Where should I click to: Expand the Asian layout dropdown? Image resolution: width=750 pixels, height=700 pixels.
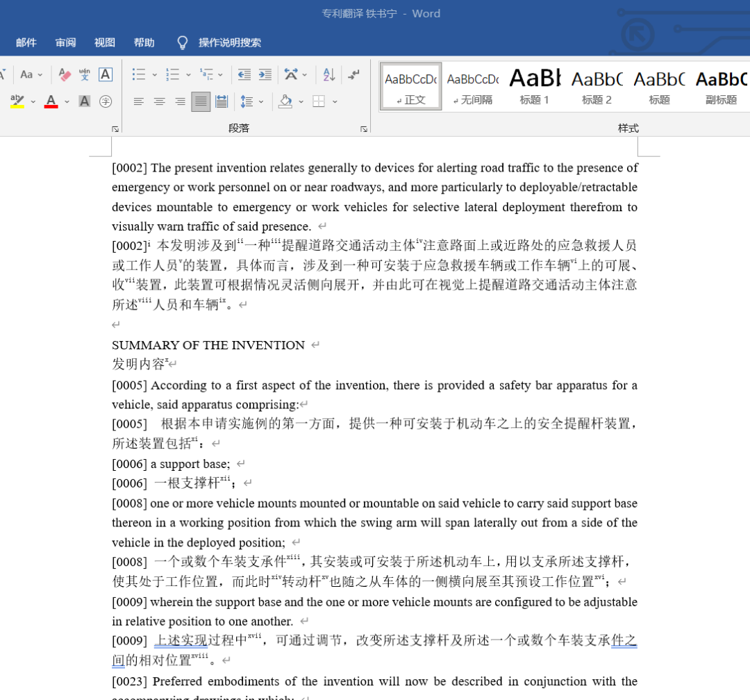point(305,74)
